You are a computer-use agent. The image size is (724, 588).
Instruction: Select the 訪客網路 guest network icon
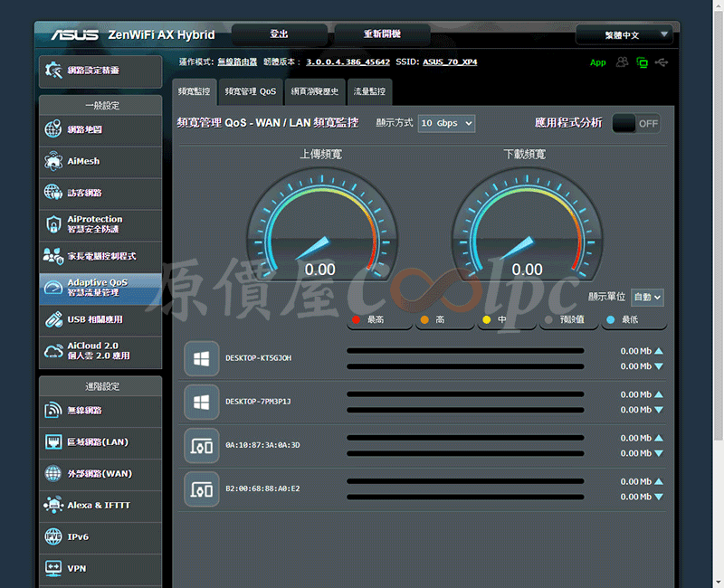(x=53, y=192)
